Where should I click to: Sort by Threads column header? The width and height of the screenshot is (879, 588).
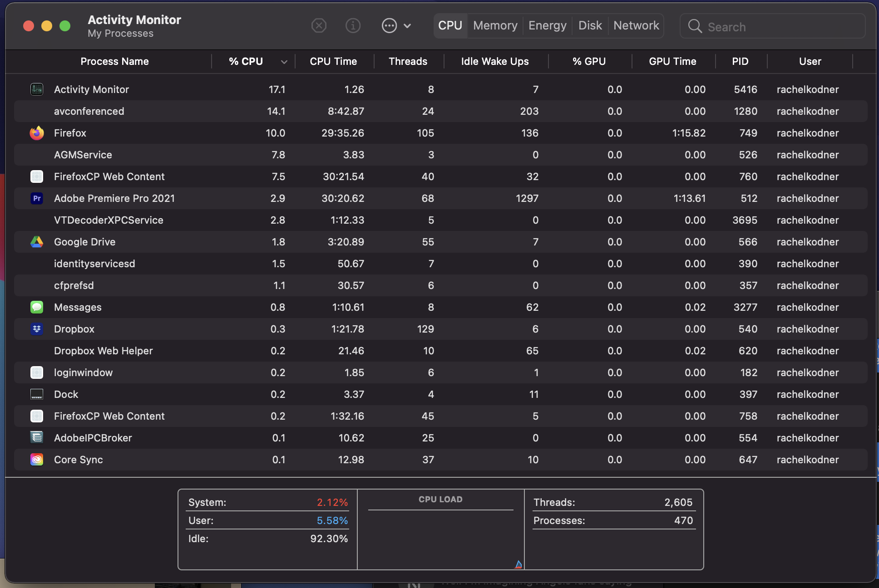click(408, 62)
